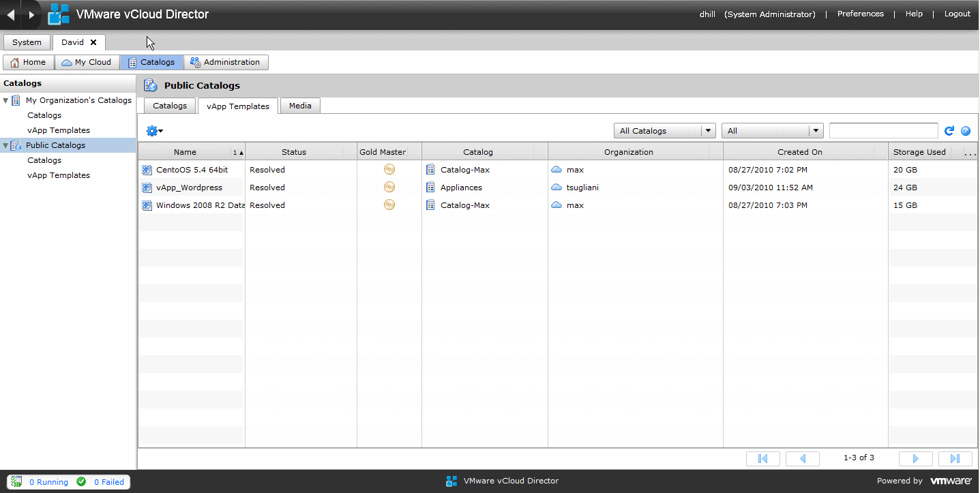Switch to the System tab
Image resolution: width=980 pixels, height=493 pixels.
pos(27,42)
